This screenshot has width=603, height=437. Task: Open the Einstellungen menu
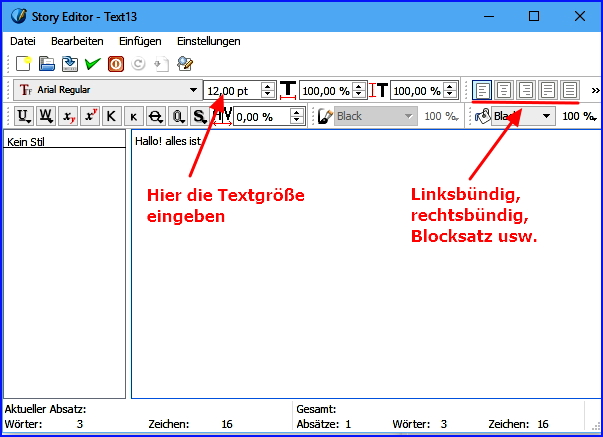tap(209, 41)
